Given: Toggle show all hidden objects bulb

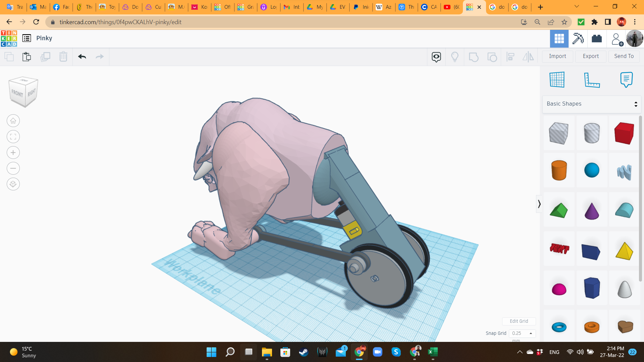Looking at the screenshot, I should [x=455, y=57].
